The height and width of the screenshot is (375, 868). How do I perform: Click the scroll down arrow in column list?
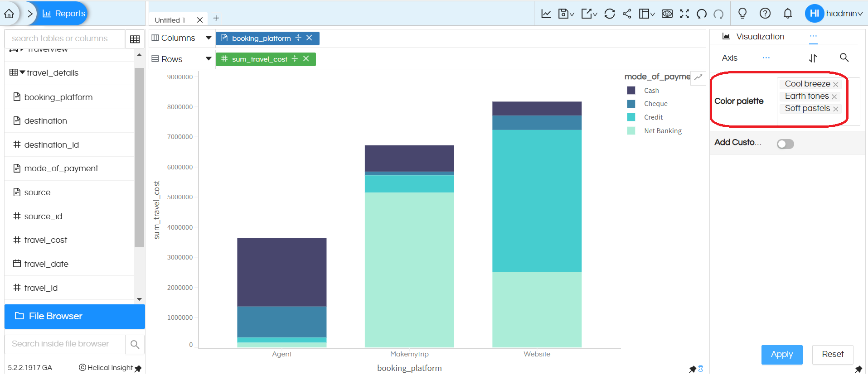[139, 299]
